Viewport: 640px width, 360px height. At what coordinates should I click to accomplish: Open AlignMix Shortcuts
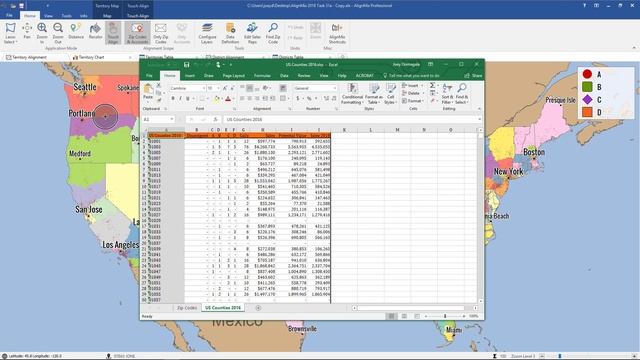point(337,33)
